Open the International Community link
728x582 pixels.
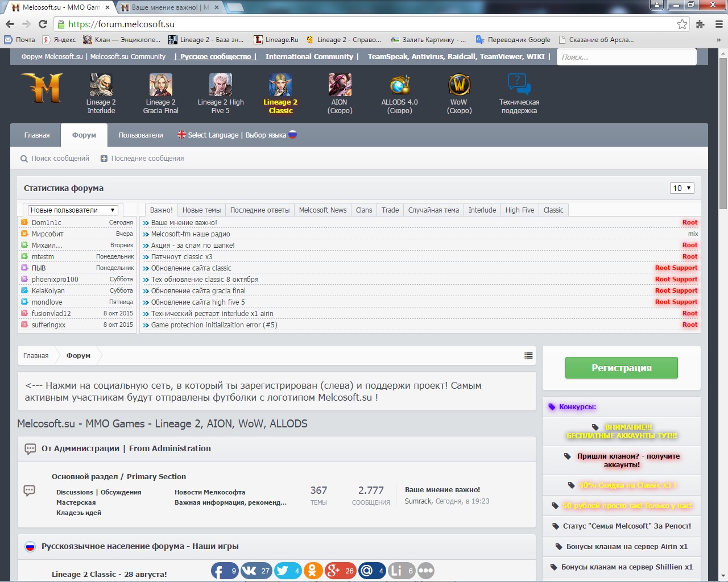coord(309,57)
